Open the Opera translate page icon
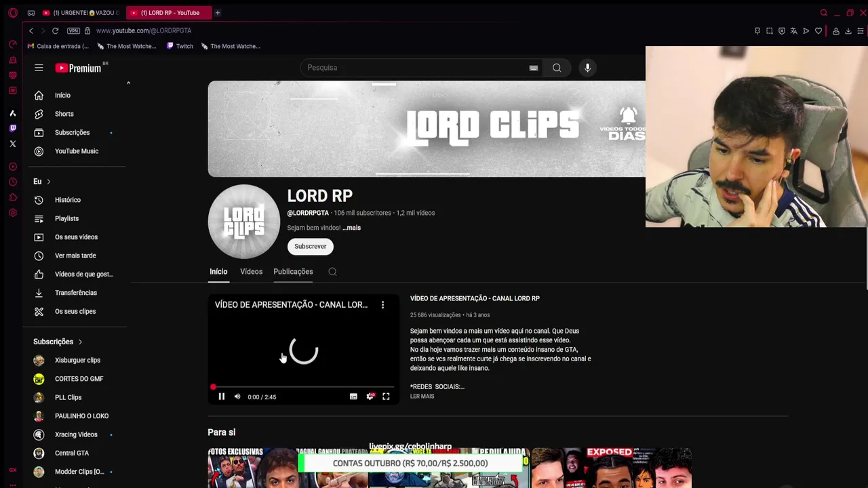The width and height of the screenshot is (868, 488). (x=793, y=30)
